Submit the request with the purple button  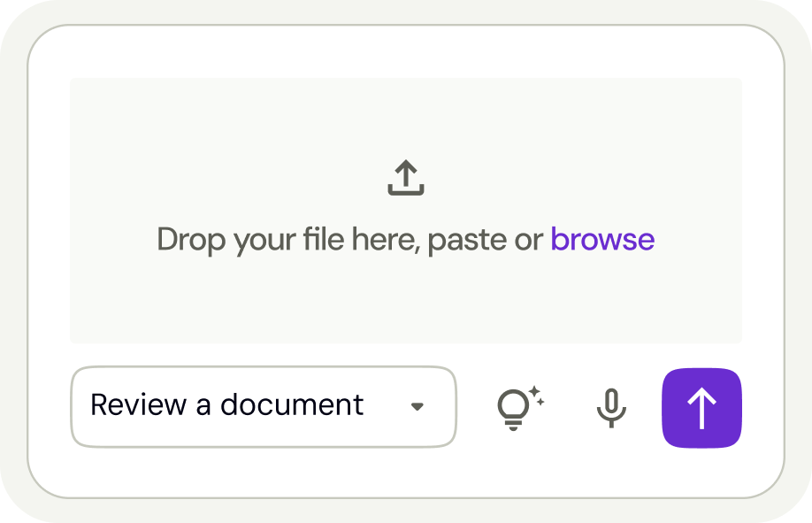tap(701, 408)
